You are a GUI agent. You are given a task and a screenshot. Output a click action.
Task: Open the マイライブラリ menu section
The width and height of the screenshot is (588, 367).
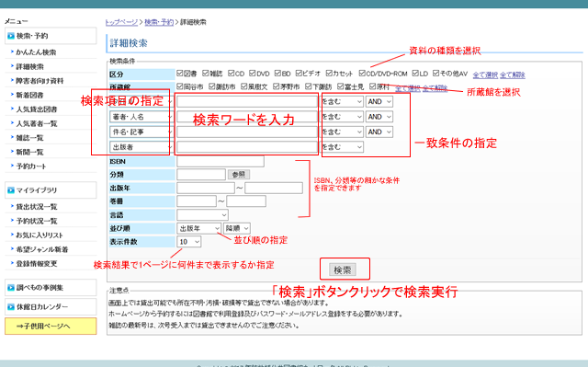(x=51, y=190)
